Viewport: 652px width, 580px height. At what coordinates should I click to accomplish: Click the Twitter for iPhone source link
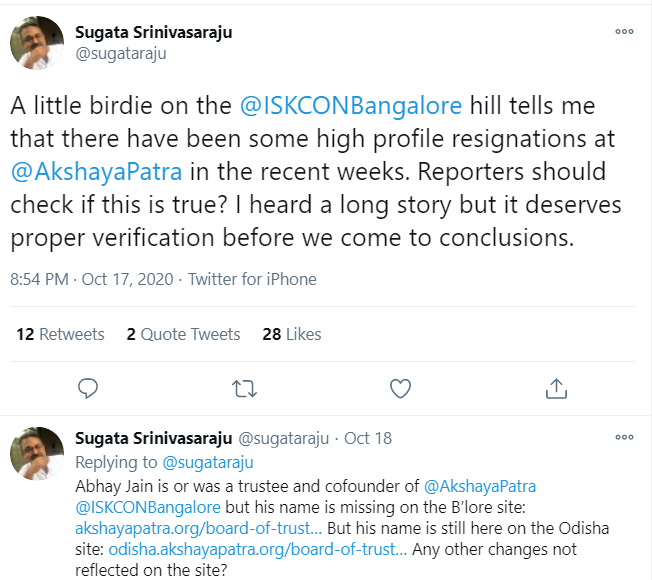252,279
